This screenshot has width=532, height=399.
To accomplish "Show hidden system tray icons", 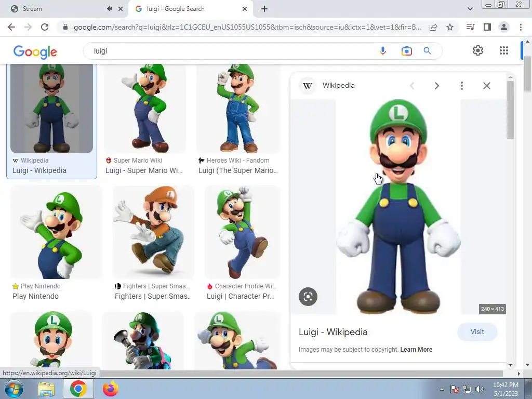I will 442,390.
